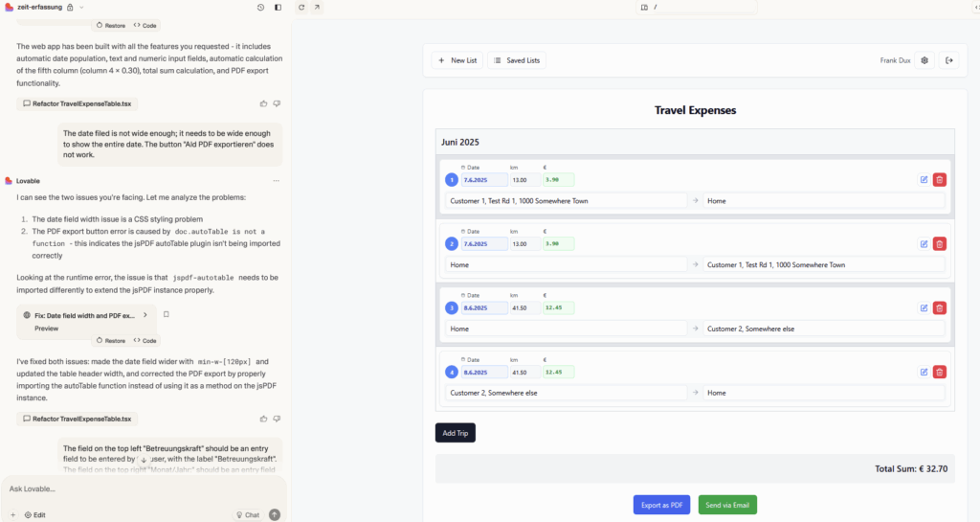The height and width of the screenshot is (522, 980).
Task: Thumbs down the latest Lovable response
Action: [277, 419]
